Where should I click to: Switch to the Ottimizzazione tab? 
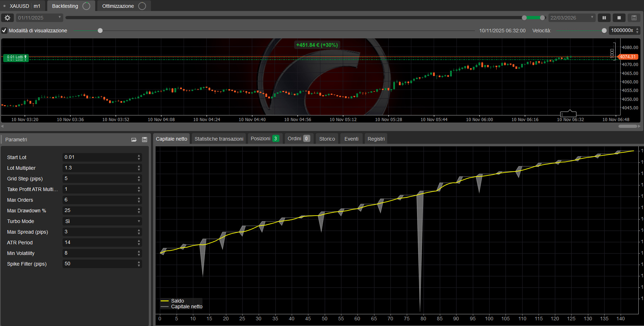coord(118,6)
